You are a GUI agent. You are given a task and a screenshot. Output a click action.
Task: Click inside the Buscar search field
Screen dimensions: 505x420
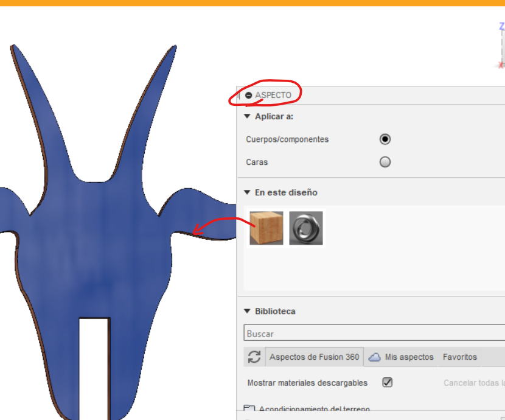pyautogui.click(x=365, y=333)
